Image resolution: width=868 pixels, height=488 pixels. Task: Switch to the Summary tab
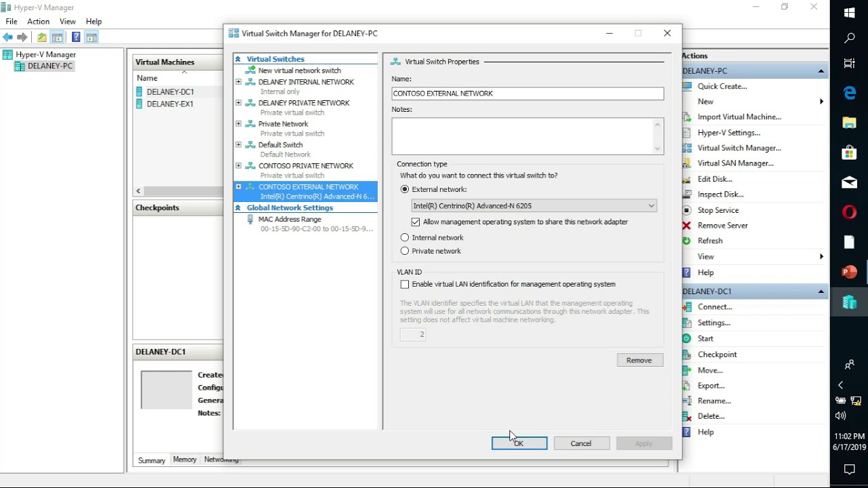pos(151,460)
